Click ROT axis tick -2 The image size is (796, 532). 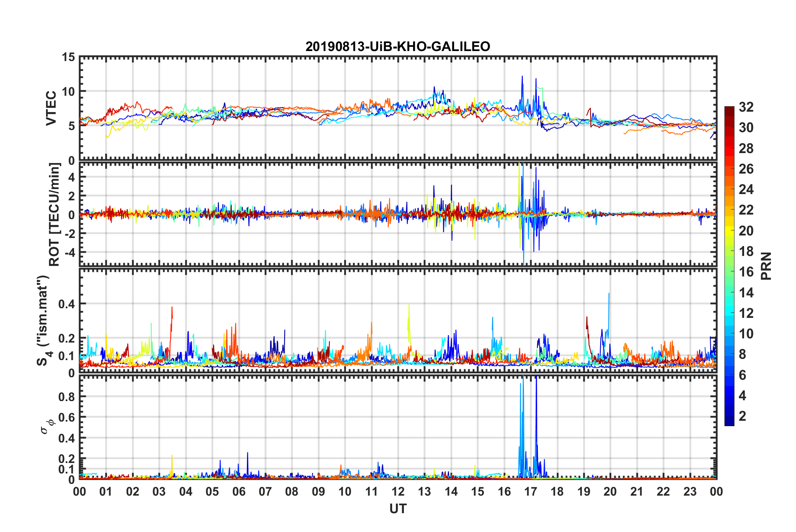point(69,233)
